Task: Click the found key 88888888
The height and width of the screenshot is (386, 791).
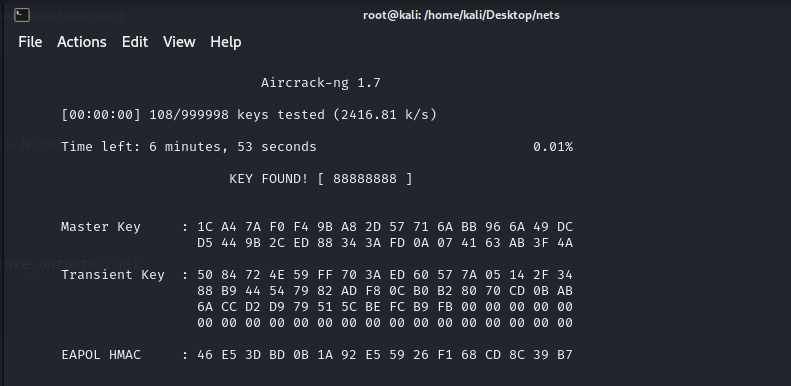Action: point(365,179)
